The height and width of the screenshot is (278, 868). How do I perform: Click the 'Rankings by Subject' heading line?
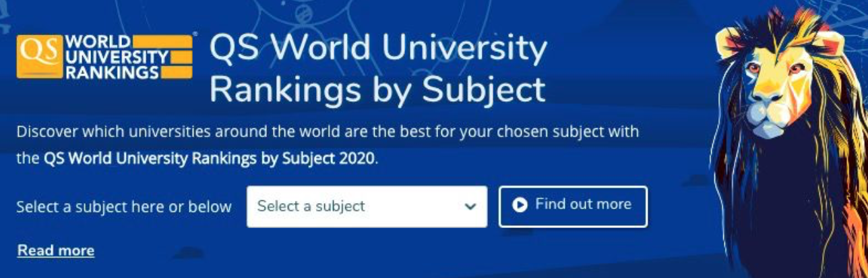click(377, 90)
